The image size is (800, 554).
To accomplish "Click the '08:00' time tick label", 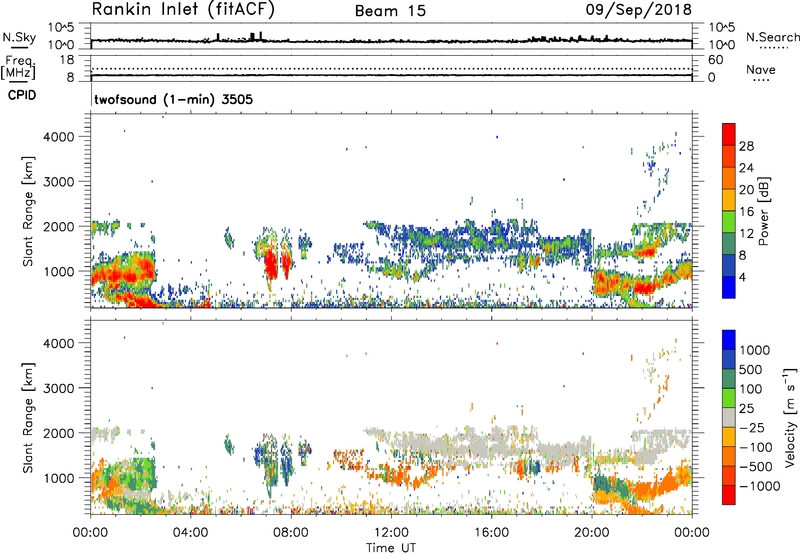I will click(x=291, y=533).
